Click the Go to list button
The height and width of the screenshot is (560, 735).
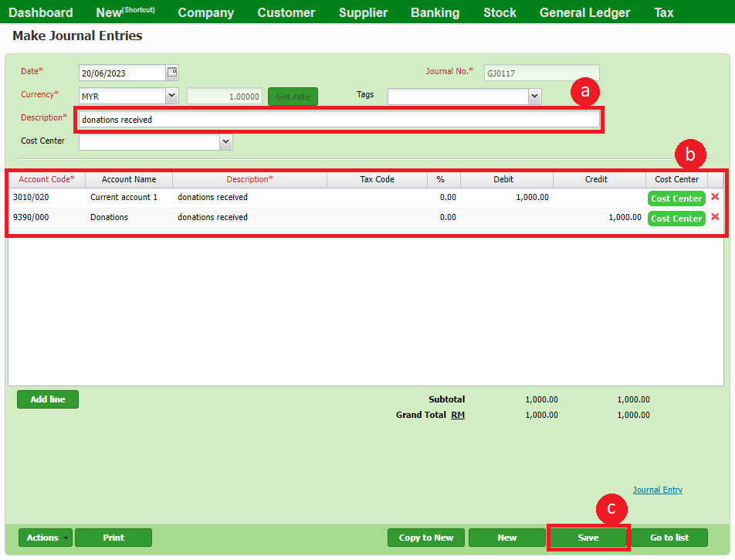(x=669, y=538)
